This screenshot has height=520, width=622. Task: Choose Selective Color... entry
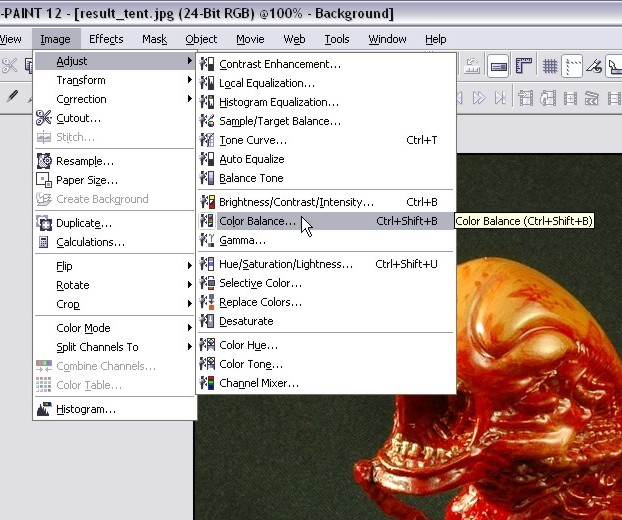pos(326,283)
